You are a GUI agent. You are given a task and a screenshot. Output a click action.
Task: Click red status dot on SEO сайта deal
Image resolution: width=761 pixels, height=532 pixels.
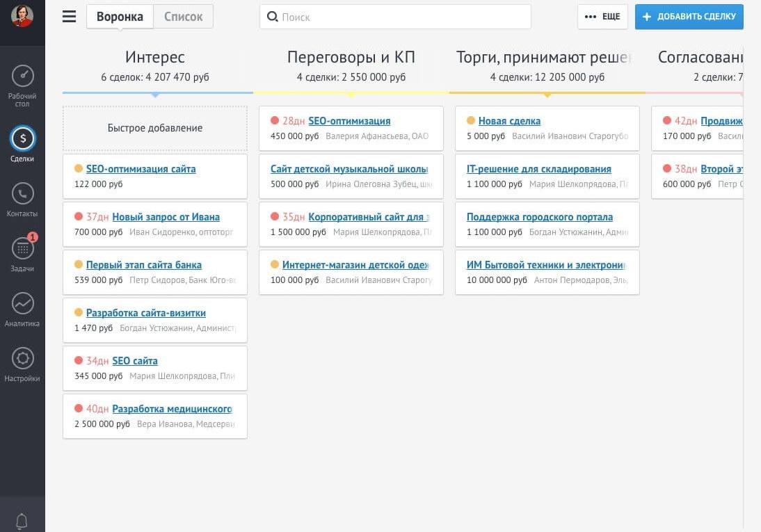[x=79, y=360]
